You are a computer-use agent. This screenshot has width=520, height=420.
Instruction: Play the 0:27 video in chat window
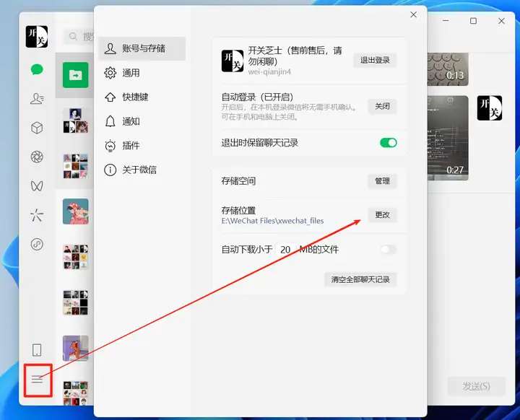[x=448, y=138]
